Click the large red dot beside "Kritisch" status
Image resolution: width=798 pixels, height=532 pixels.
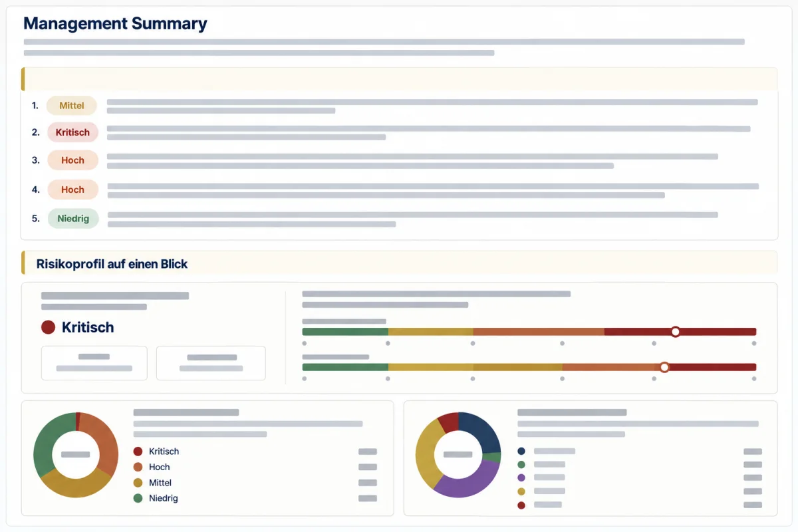pos(48,327)
